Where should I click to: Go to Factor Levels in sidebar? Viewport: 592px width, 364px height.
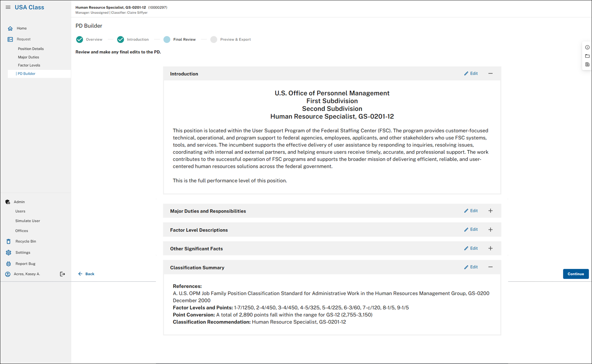click(29, 65)
